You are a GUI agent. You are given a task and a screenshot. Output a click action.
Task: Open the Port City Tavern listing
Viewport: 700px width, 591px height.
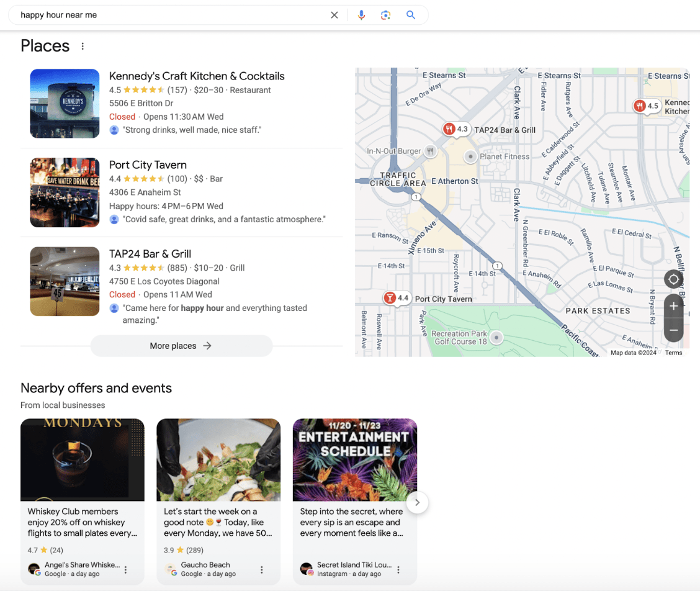click(148, 165)
